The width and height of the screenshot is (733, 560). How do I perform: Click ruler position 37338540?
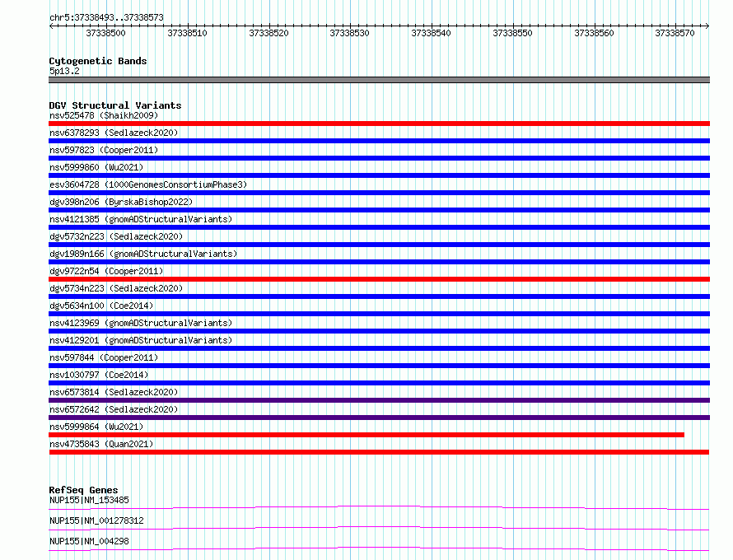pyautogui.click(x=431, y=33)
